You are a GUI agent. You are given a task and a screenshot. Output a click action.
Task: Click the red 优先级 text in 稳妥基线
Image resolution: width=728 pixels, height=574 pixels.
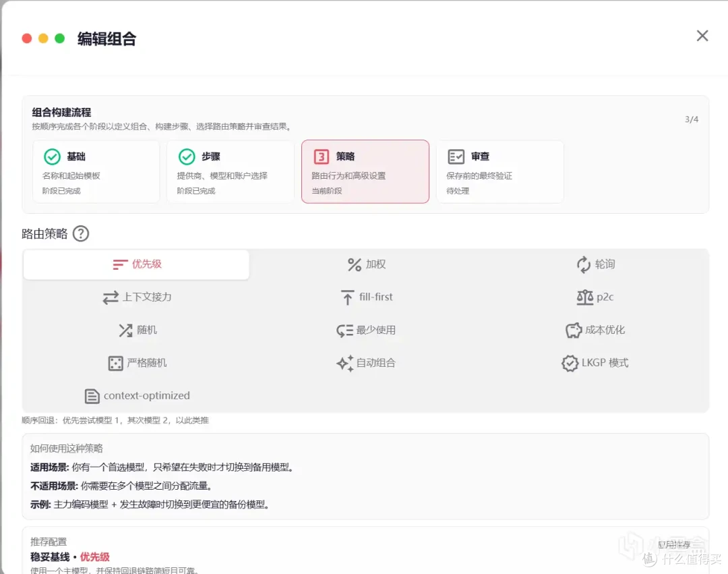[95, 557]
